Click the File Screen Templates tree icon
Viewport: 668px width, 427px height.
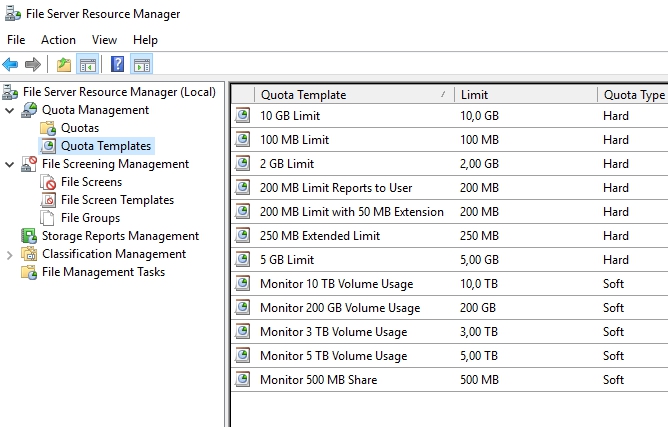click(48, 200)
